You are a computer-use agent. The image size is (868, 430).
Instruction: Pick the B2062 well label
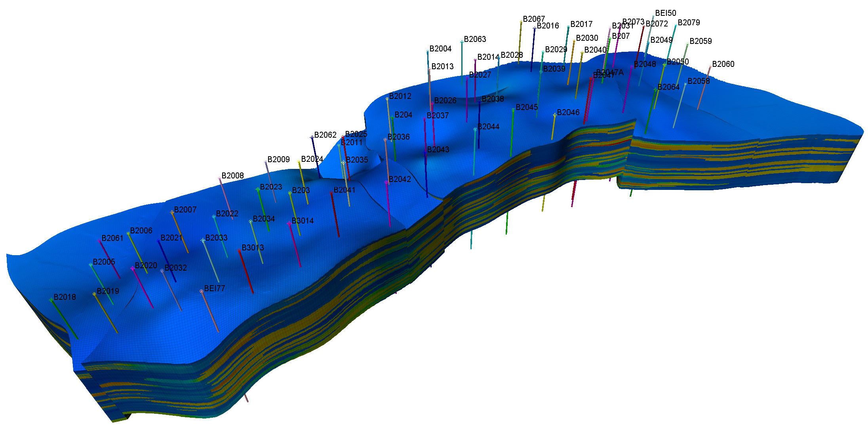point(325,135)
